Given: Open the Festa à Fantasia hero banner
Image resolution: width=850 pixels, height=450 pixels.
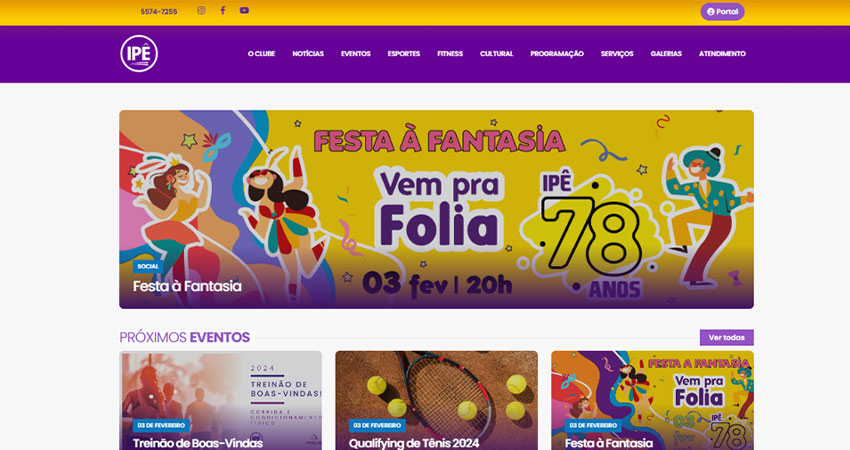Looking at the screenshot, I should 436,209.
